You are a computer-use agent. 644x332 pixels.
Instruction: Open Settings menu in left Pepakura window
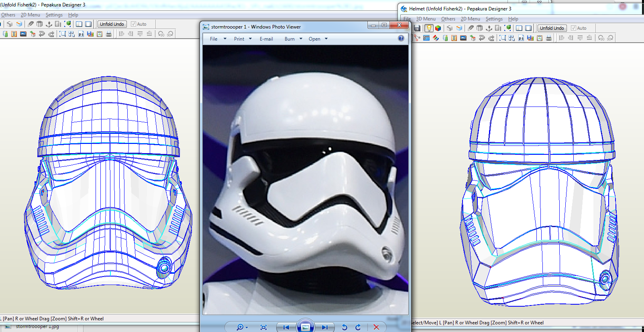tap(54, 15)
